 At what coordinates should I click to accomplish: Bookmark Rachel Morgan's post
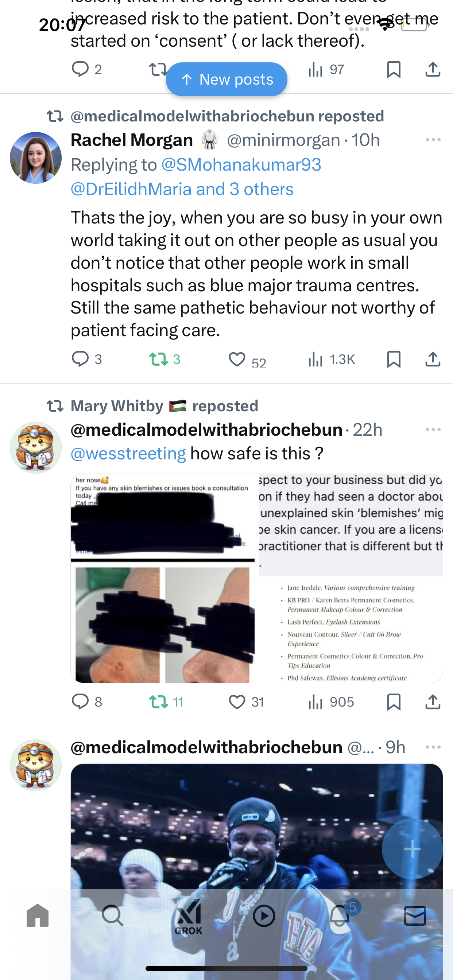click(x=394, y=359)
